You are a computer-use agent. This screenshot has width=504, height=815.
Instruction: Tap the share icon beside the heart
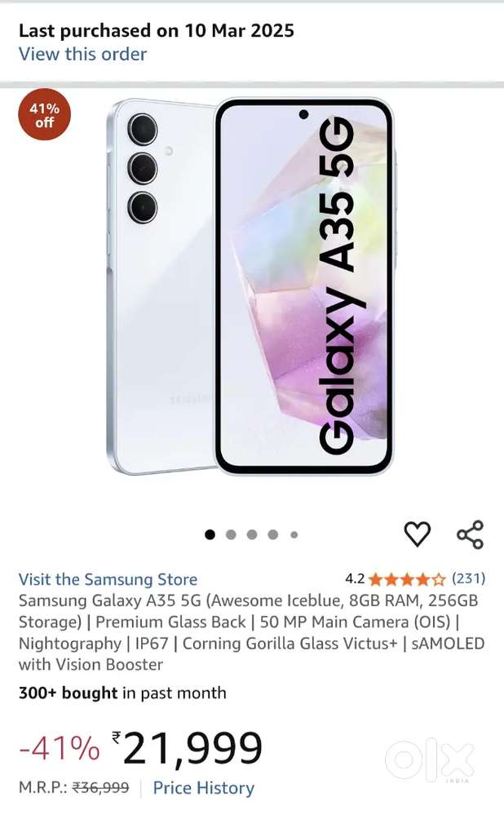point(471,534)
